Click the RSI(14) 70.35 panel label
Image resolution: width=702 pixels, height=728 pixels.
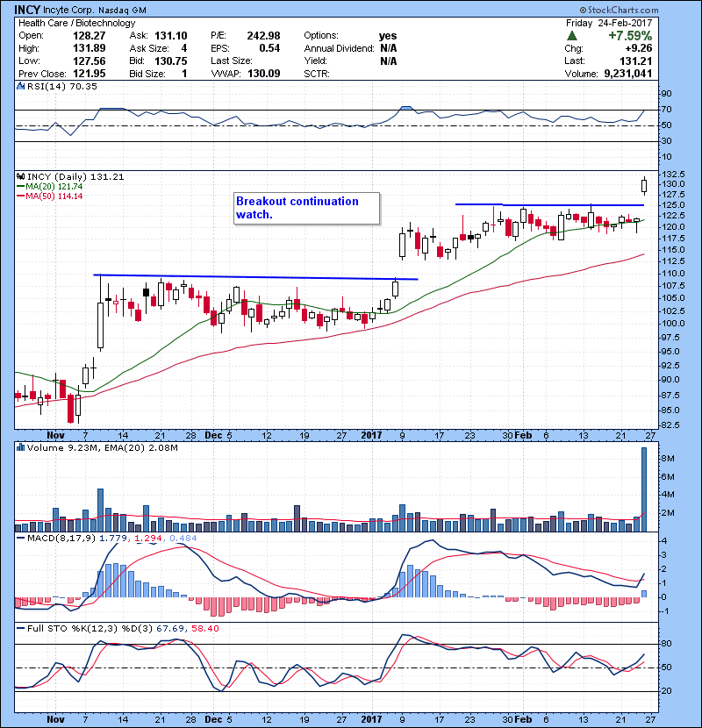tap(62, 86)
